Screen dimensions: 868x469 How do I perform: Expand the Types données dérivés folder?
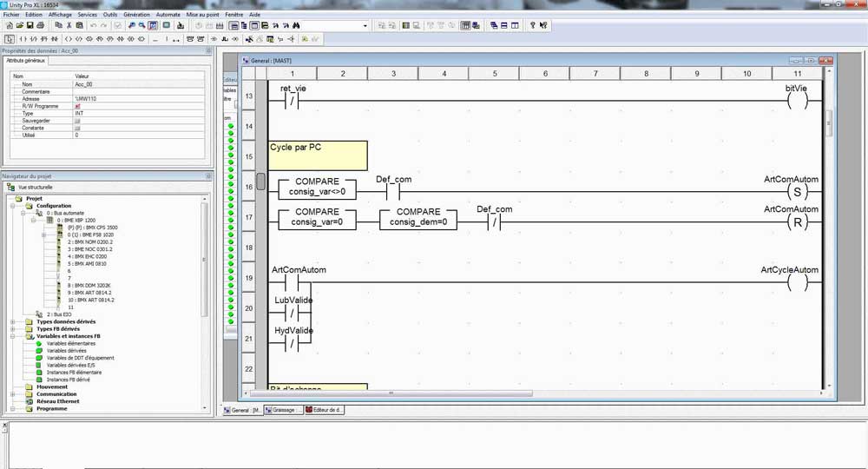coord(12,321)
